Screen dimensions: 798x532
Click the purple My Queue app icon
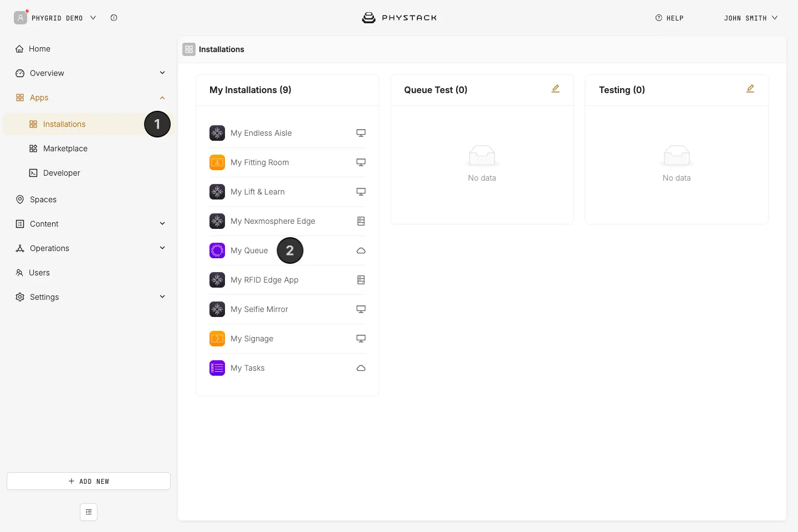217,250
